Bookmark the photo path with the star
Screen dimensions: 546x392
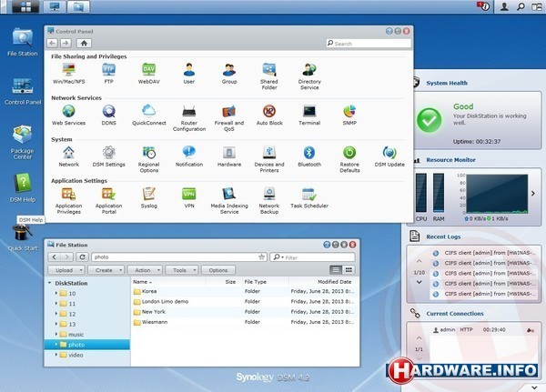point(261,256)
